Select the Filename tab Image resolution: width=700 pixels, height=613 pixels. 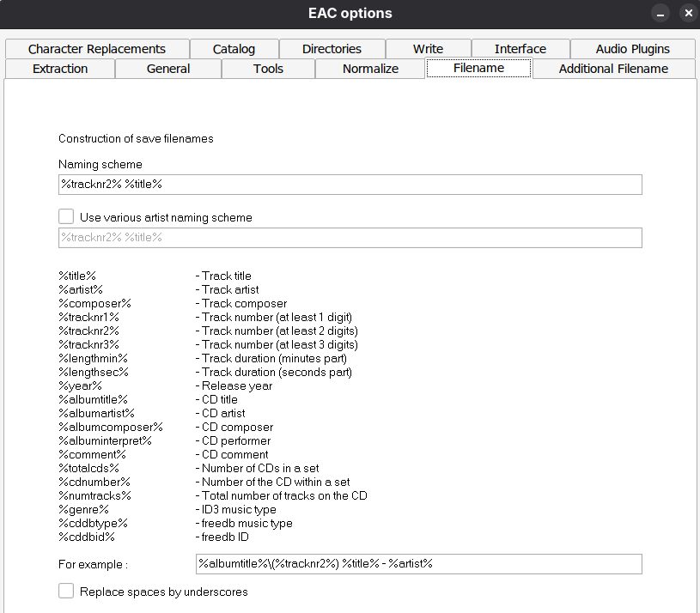tap(478, 69)
